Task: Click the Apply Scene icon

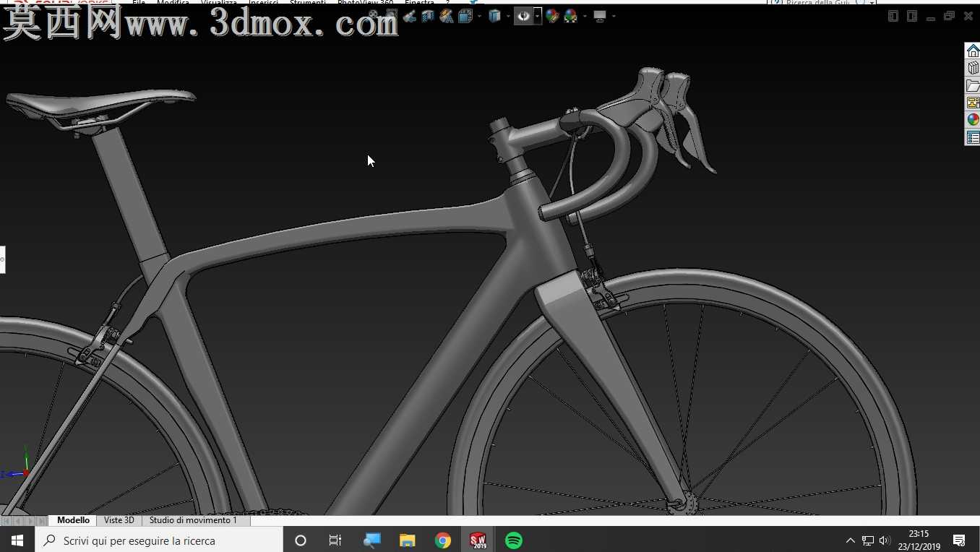Action: pyautogui.click(x=571, y=16)
